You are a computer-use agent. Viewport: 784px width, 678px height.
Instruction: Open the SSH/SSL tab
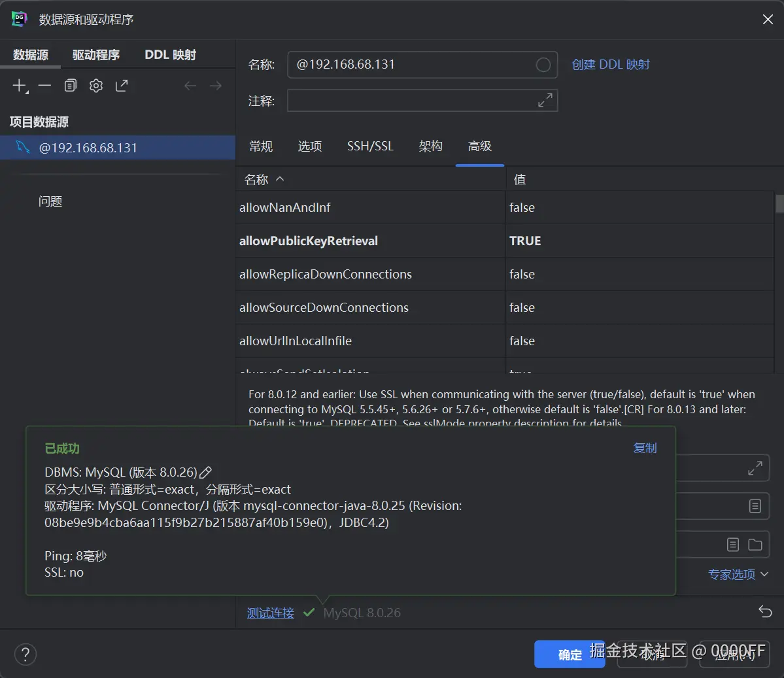tap(371, 146)
